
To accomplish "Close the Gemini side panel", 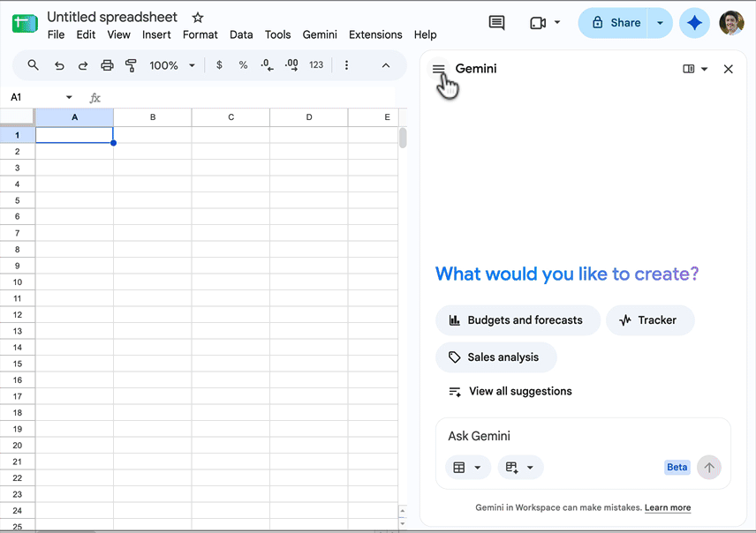I will coord(728,69).
